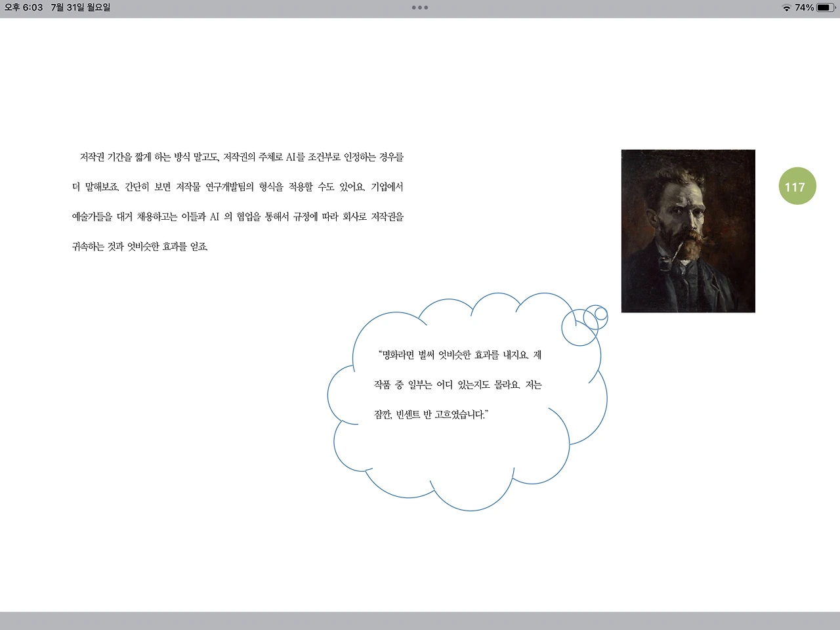Click the battery percentage text

(x=805, y=8)
